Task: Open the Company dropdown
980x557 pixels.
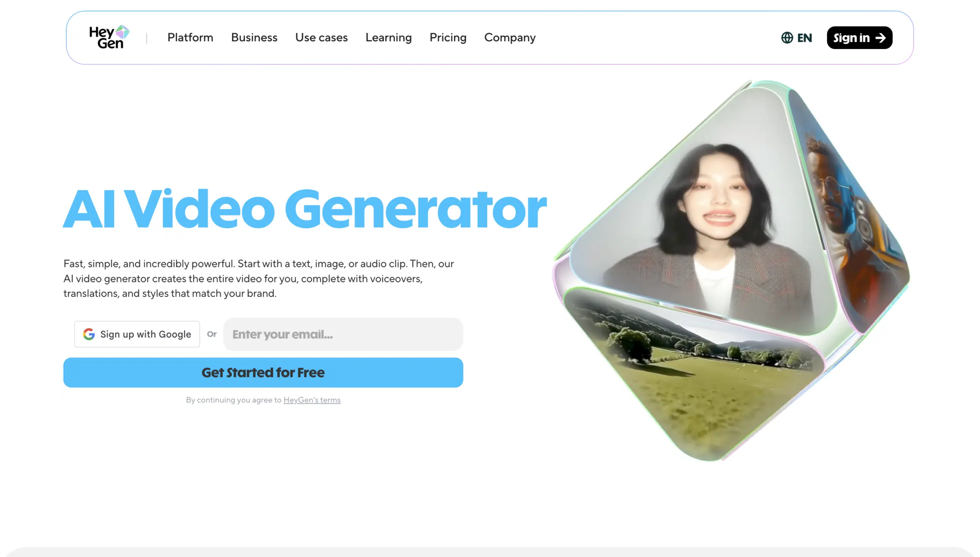Action: coord(510,37)
